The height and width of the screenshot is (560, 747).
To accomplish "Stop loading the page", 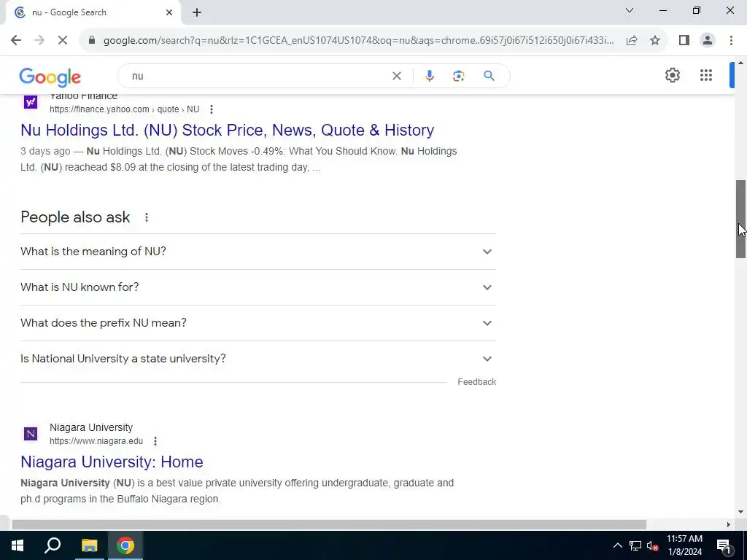I will pyautogui.click(x=63, y=41).
